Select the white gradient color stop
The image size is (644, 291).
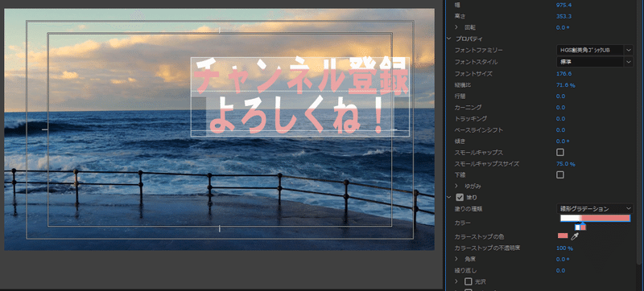pos(577,227)
